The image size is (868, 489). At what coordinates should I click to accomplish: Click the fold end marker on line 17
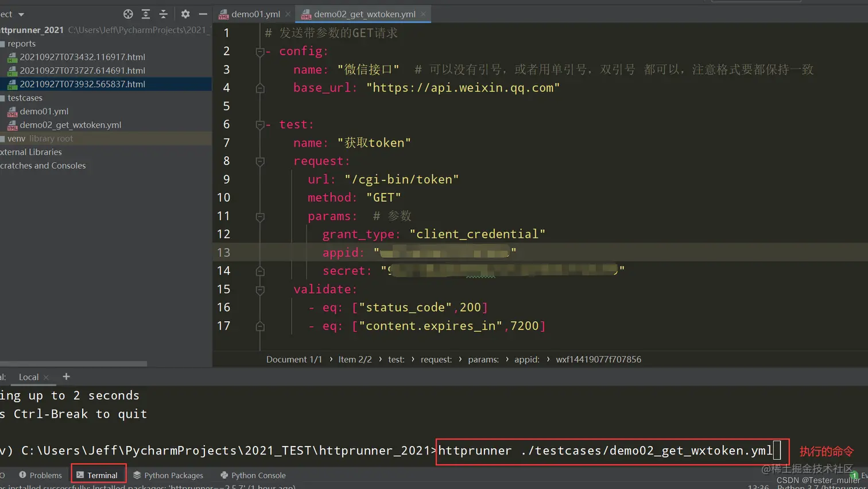tap(260, 326)
